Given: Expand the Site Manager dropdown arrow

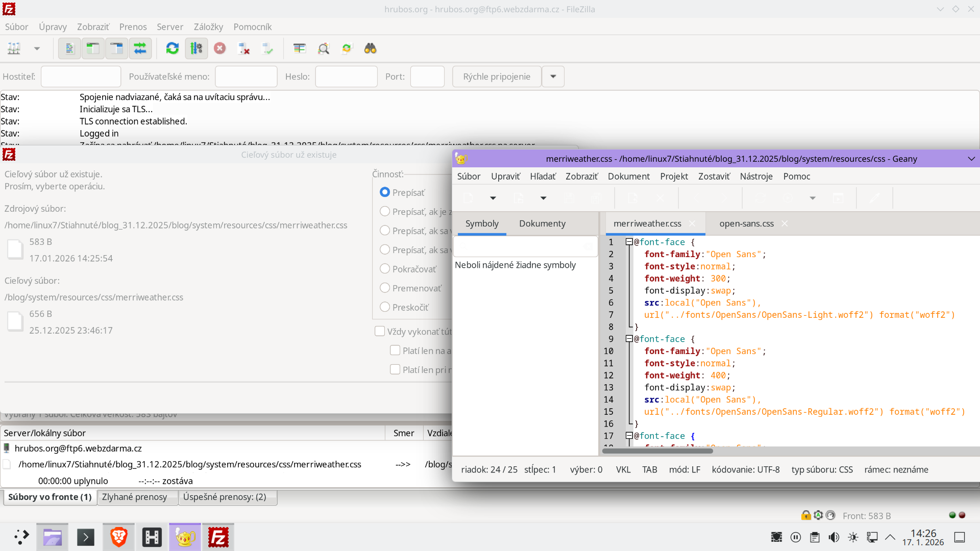Looking at the screenshot, I should point(37,48).
